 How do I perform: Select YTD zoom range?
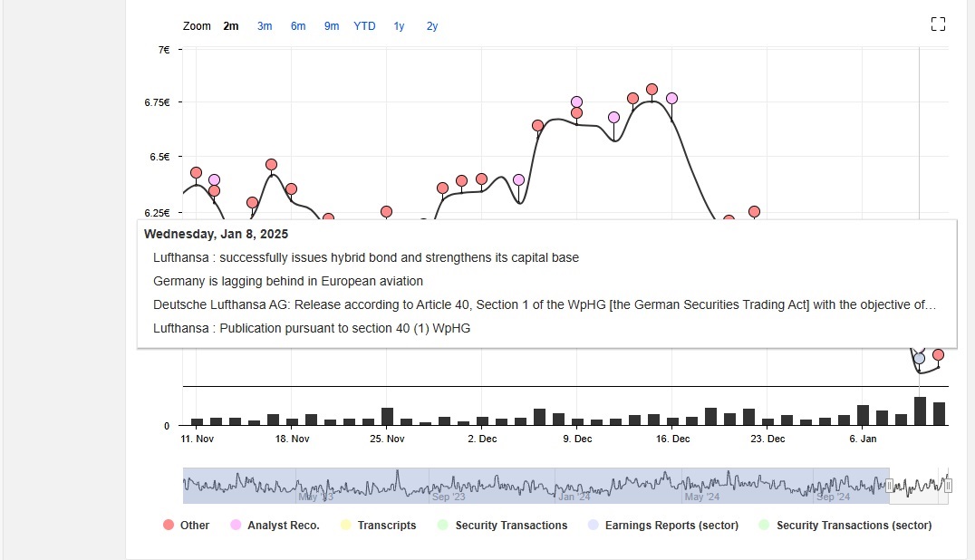[364, 26]
